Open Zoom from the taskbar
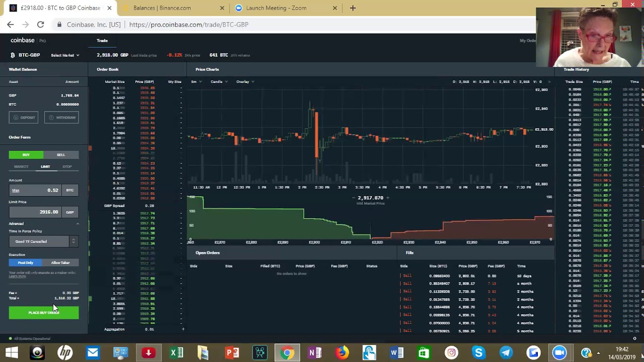 (x=559, y=352)
